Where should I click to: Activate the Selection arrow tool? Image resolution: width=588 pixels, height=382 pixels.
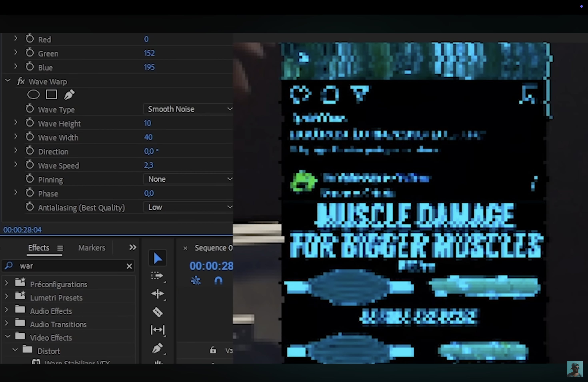(x=158, y=258)
